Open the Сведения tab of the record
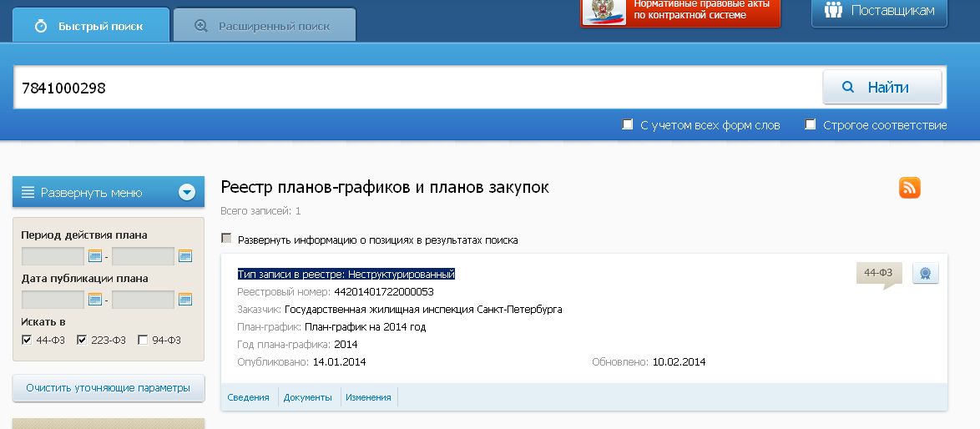The width and height of the screenshot is (980, 429). pyautogui.click(x=248, y=397)
